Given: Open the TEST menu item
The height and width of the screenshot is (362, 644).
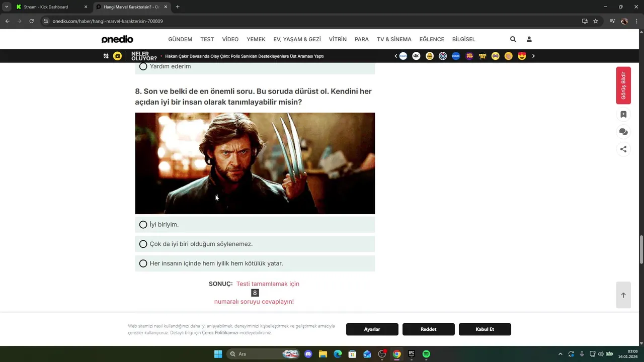Looking at the screenshot, I should [x=207, y=39].
